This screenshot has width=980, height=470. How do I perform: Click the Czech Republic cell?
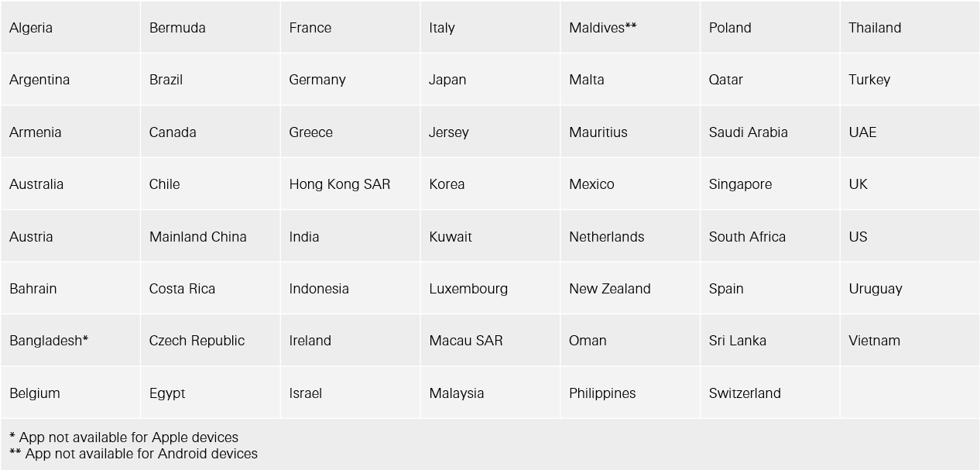tap(197, 341)
